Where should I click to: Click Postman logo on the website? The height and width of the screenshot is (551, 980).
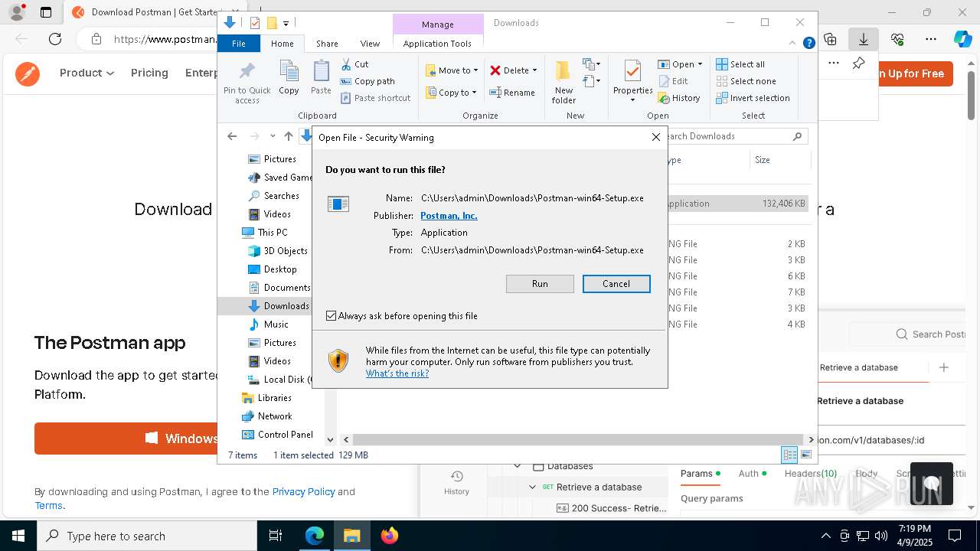pos(28,73)
